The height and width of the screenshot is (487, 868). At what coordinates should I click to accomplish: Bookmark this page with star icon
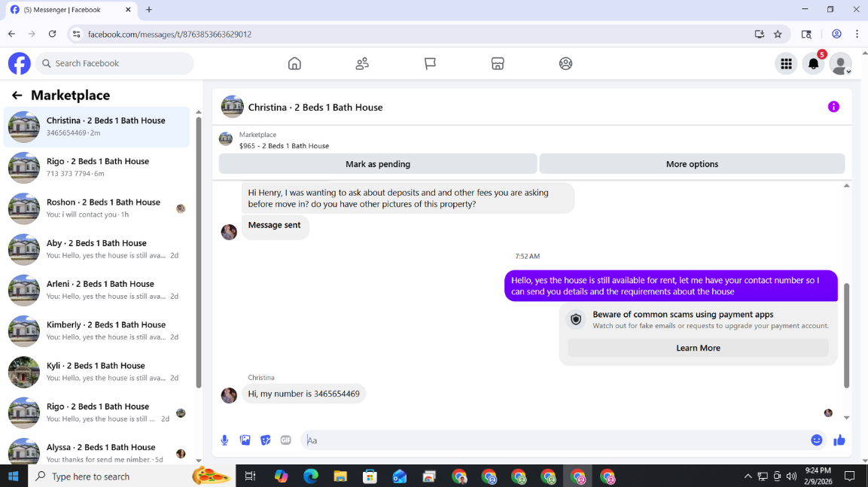click(778, 34)
